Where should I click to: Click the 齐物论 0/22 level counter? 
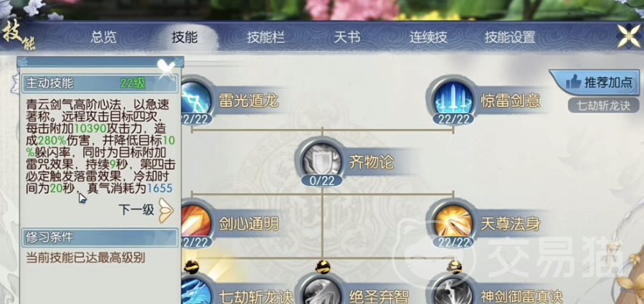[323, 181]
